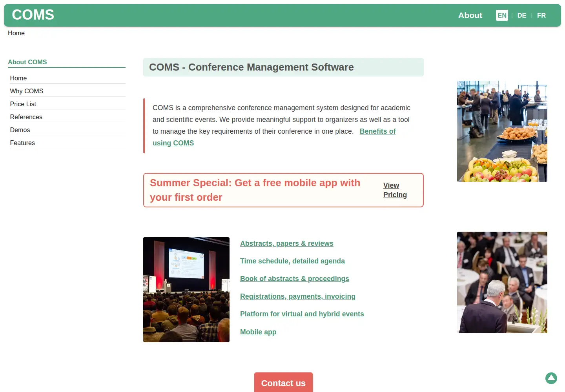Open Registrations, payments, invoicing link
Viewport: 565px width, 392px height.
pyautogui.click(x=297, y=296)
